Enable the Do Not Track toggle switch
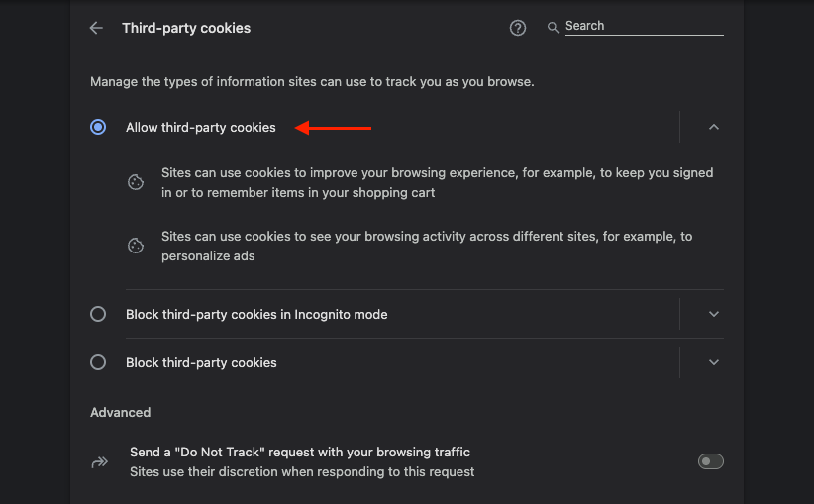This screenshot has width=814, height=504. 711,461
